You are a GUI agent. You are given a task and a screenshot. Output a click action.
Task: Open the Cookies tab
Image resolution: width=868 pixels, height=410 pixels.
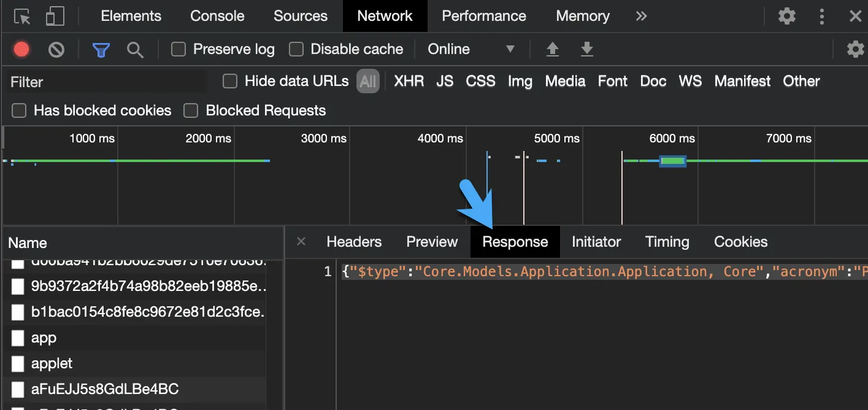click(740, 242)
